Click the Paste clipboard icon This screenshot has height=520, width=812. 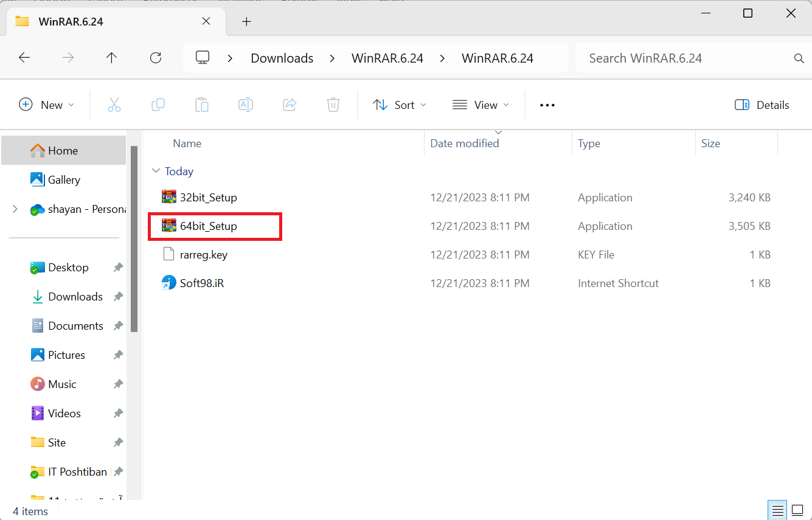(x=202, y=105)
